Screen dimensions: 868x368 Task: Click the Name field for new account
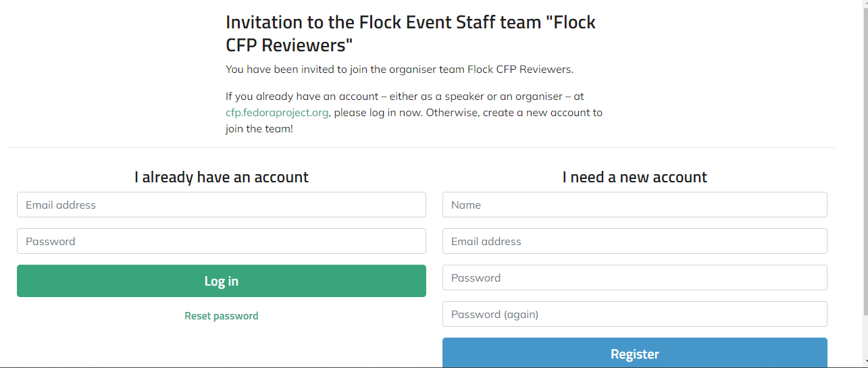[635, 205]
